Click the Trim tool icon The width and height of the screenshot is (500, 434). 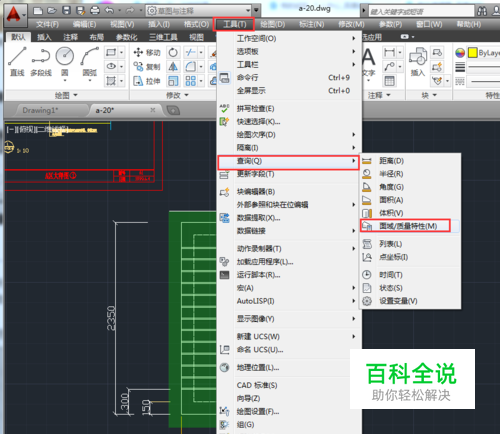[190, 52]
